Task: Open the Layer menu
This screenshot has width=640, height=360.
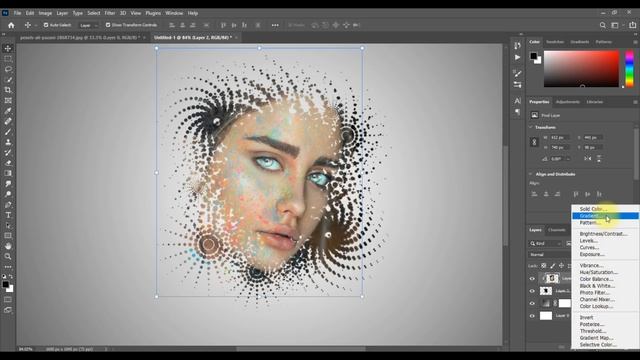Action: point(62,13)
